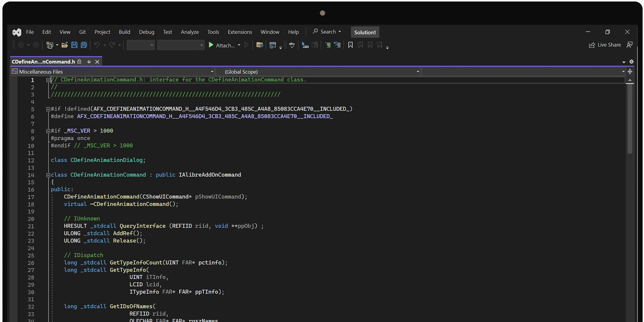The image size is (644, 322).
Task: Open the Analyze menu
Action: point(189,32)
